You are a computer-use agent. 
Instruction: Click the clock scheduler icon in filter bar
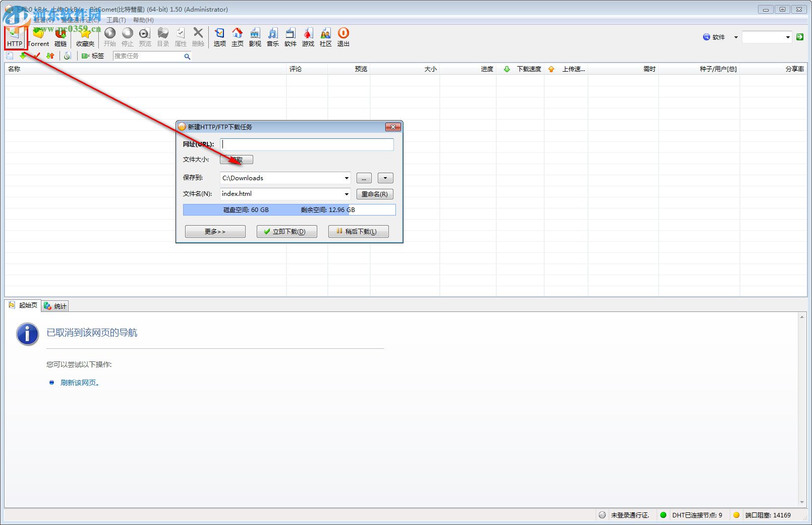pyautogui.click(x=67, y=56)
